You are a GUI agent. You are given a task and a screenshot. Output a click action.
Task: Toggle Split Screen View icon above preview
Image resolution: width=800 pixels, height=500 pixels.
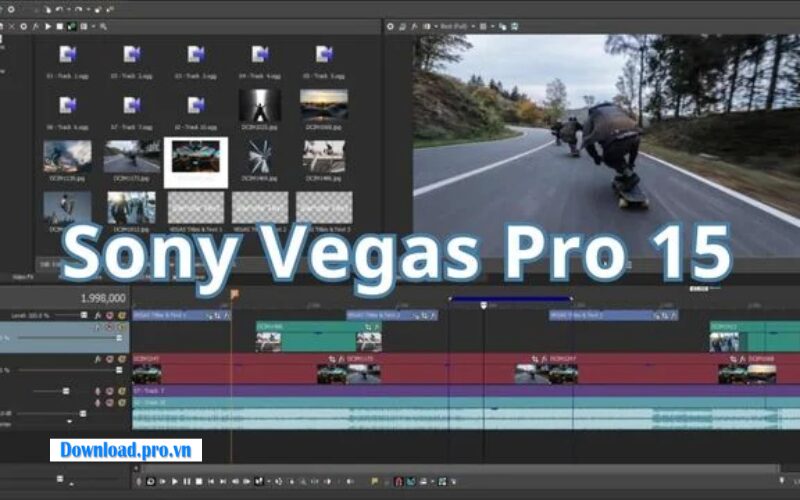[427, 27]
